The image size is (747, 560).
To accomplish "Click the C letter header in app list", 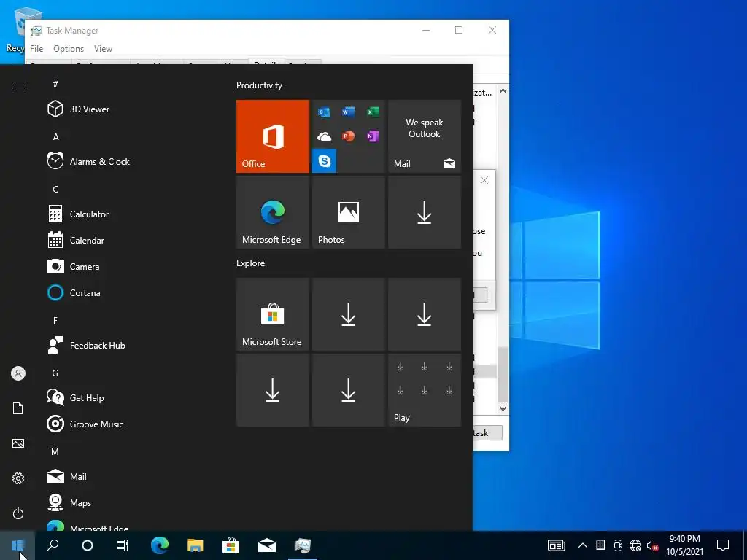I will 55,189.
